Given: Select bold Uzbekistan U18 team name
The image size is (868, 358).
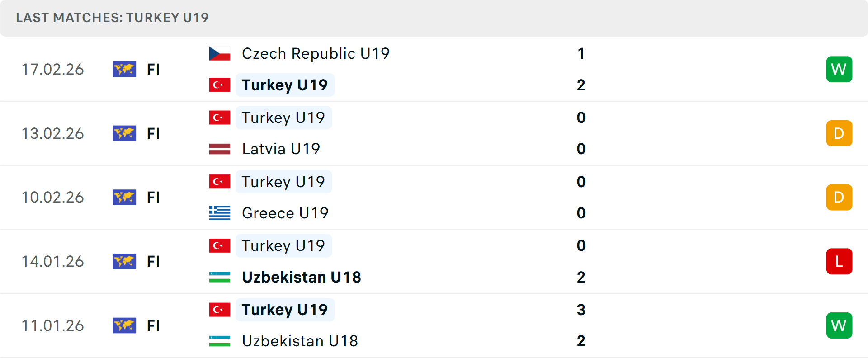Looking at the screenshot, I should coord(301,277).
